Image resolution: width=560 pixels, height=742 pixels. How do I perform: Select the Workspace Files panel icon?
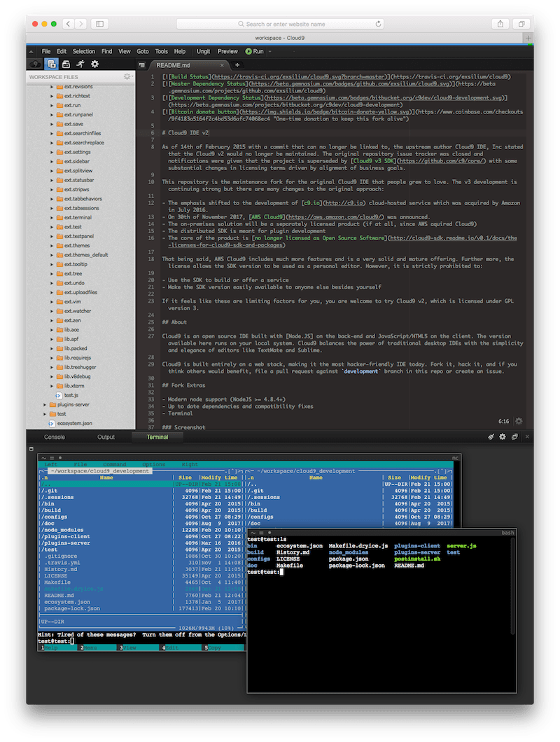click(51, 64)
